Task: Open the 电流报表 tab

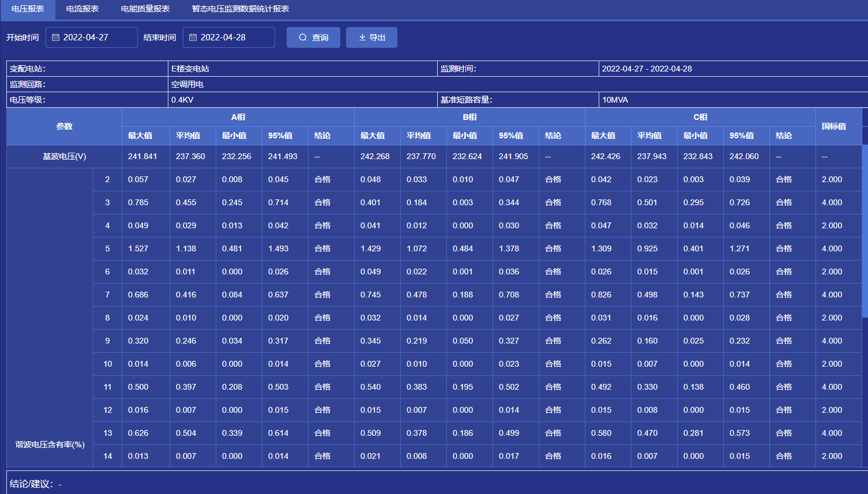Action: (82, 9)
